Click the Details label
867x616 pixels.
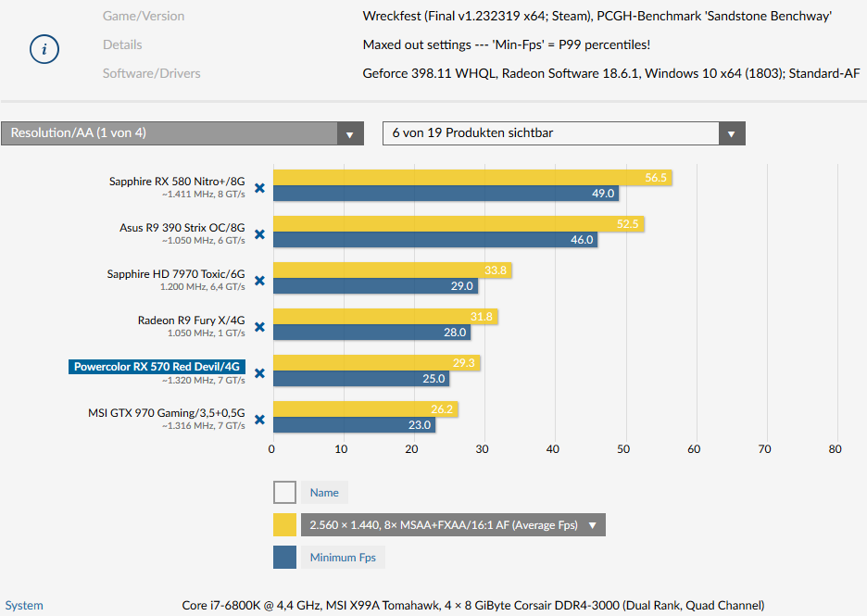coord(122,44)
